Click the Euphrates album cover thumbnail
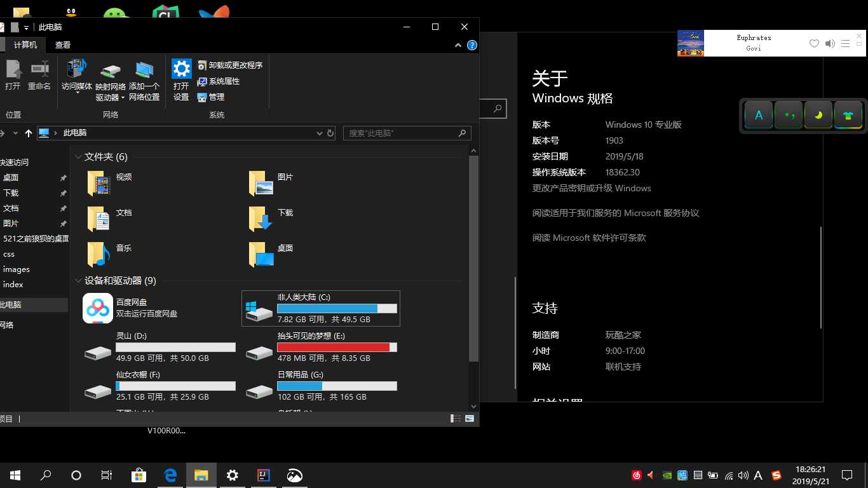 click(691, 43)
